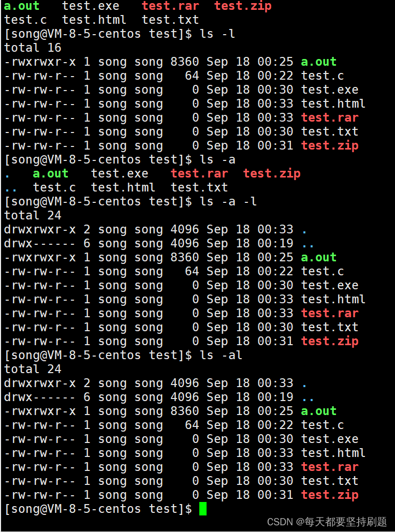This screenshot has width=395, height=532.
Task: Click green a.out in the total 16 listing
Action: click(319, 62)
